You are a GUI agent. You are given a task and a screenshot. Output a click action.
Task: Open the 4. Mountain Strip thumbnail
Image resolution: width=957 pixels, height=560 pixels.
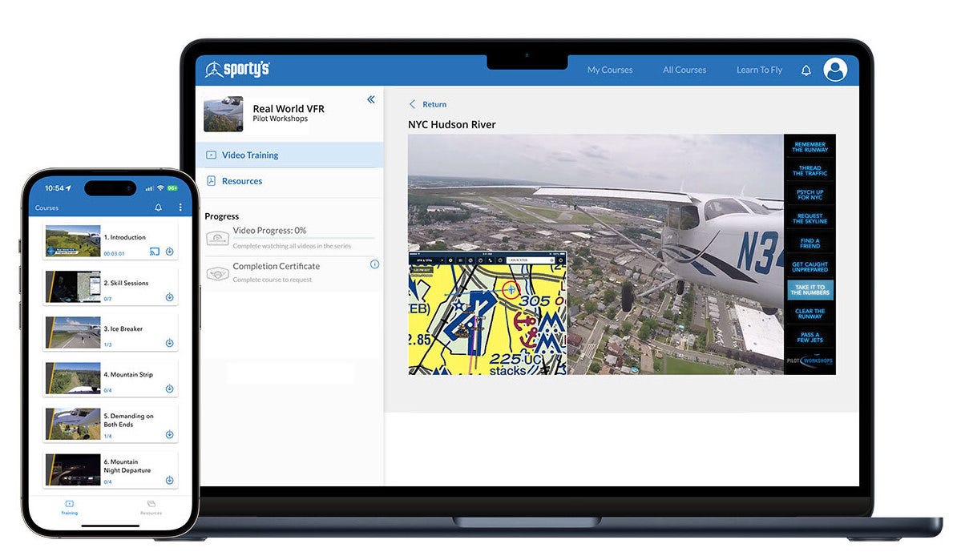[73, 378]
